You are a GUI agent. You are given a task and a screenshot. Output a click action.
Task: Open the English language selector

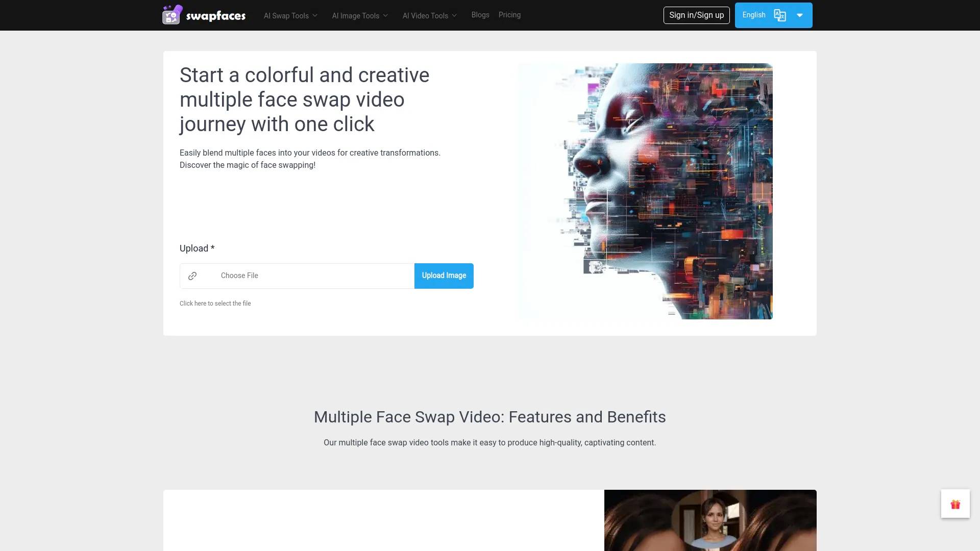[774, 15]
